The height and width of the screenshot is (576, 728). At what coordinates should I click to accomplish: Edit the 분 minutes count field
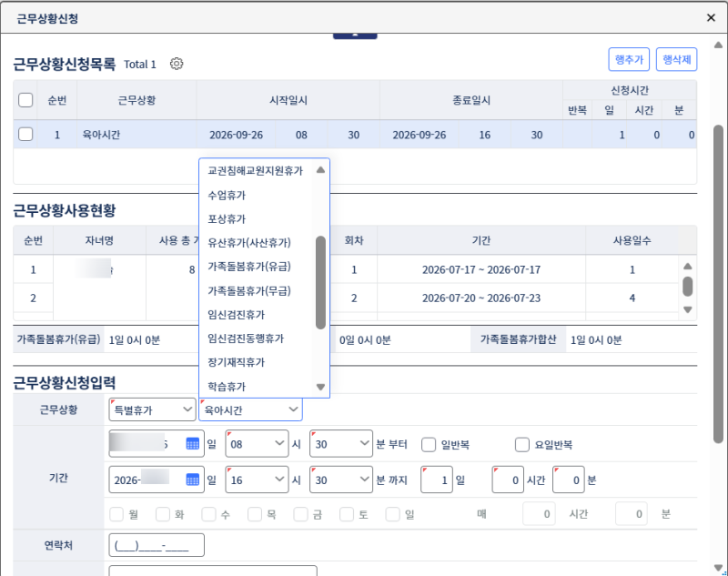(568, 480)
